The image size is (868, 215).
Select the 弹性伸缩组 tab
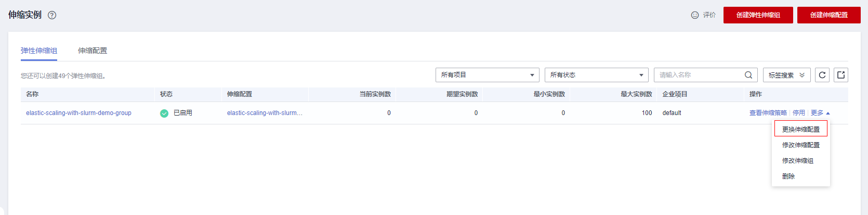(x=39, y=50)
